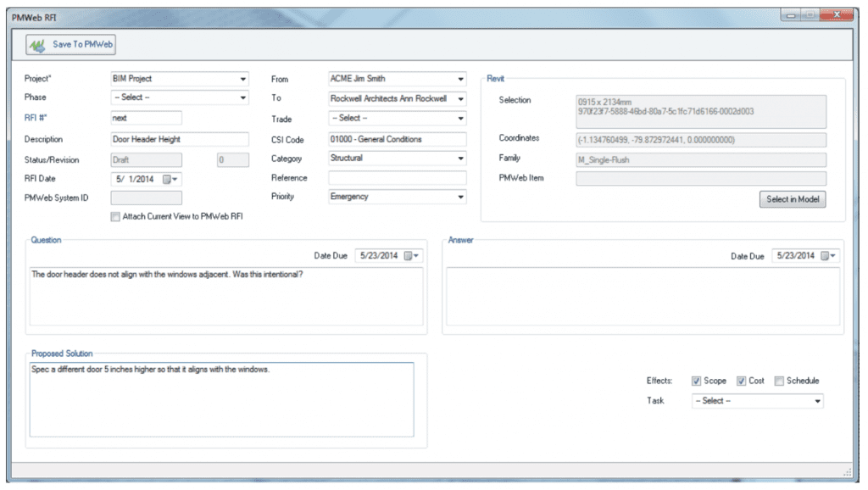The image size is (868, 490).
Task: Click the Select in Model button
Action: [793, 199]
